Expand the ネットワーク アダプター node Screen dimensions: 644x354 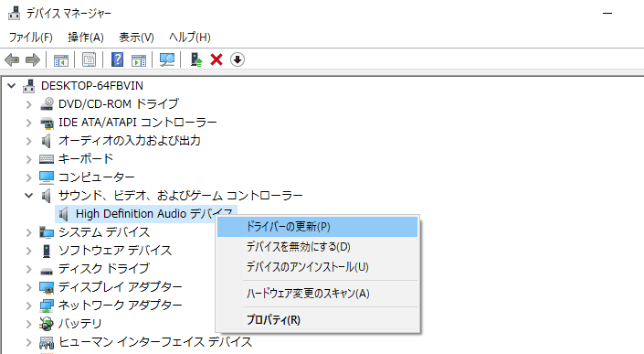click(x=28, y=306)
